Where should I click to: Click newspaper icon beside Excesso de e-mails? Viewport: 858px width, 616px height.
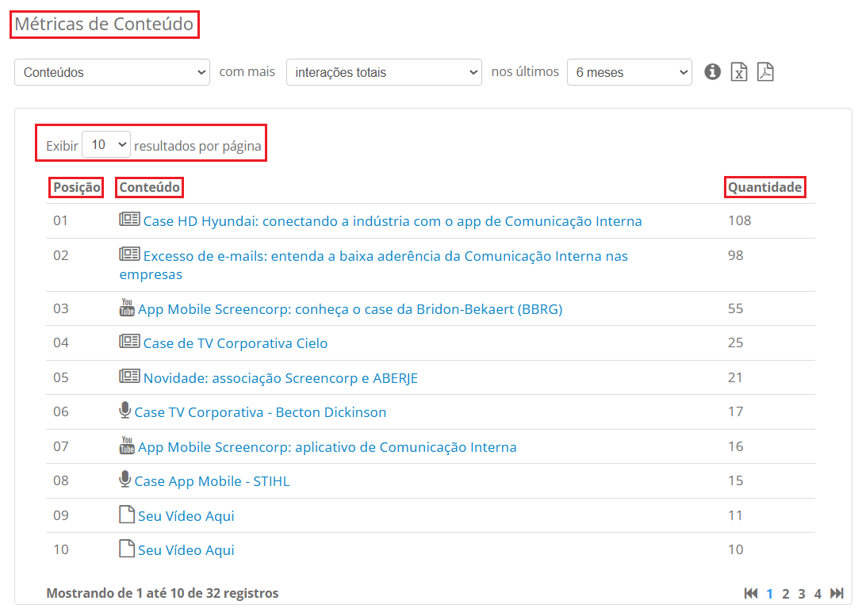pyautogui.click(x=130, y=254)
